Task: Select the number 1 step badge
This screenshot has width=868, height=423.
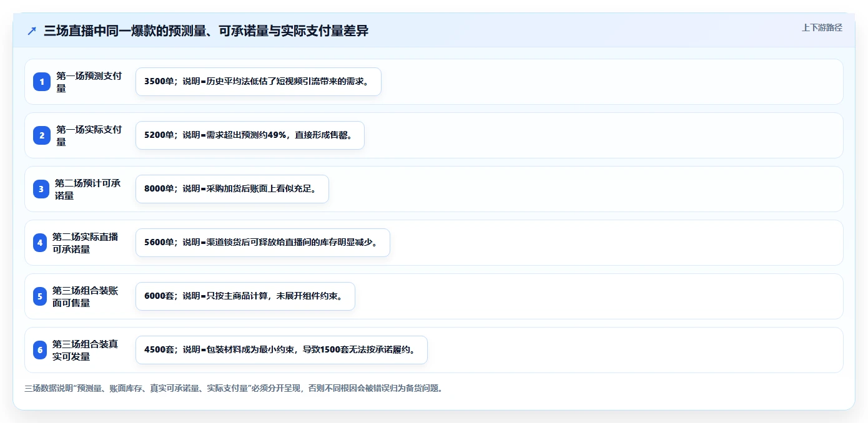Action: (x=42, y=82)
